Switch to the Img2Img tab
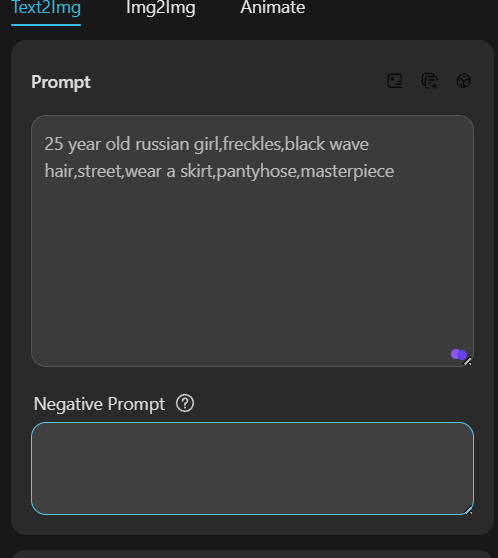498x558 pixels. point(161,8)
